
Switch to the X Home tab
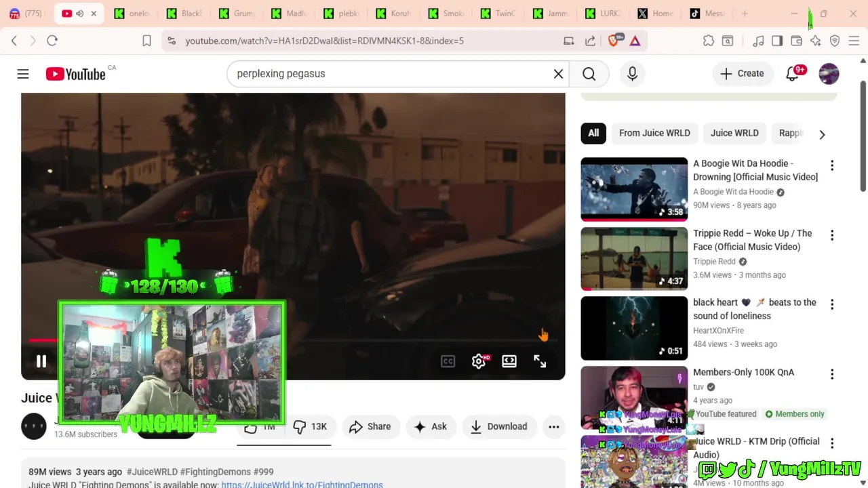[x=655, y=14]
